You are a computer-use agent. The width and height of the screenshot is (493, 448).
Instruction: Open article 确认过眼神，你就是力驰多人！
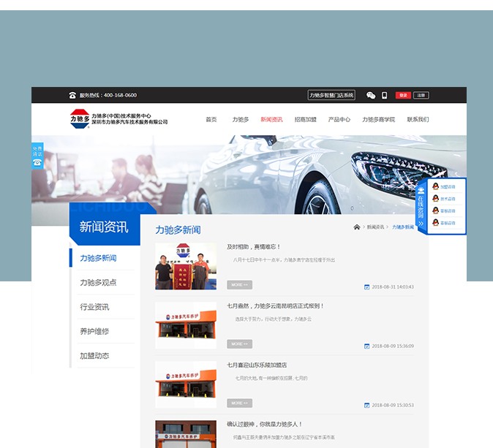click(x=265, y=424)
